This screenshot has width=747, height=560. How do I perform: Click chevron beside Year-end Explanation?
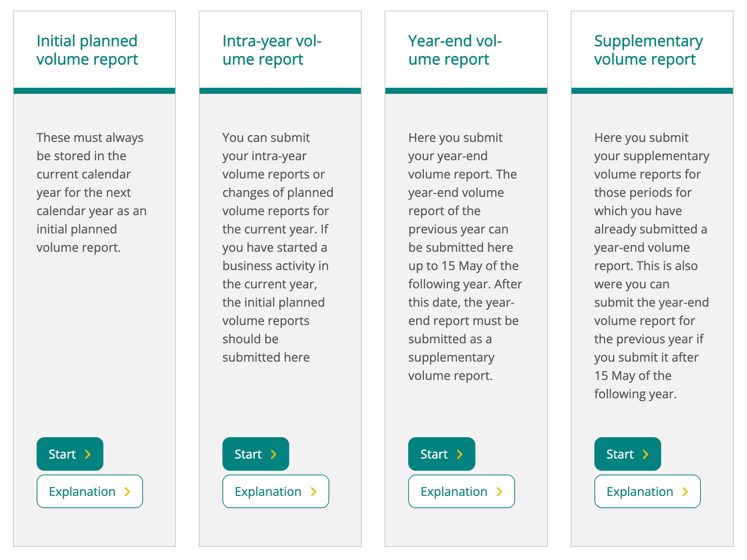click(x=499, y=492)
